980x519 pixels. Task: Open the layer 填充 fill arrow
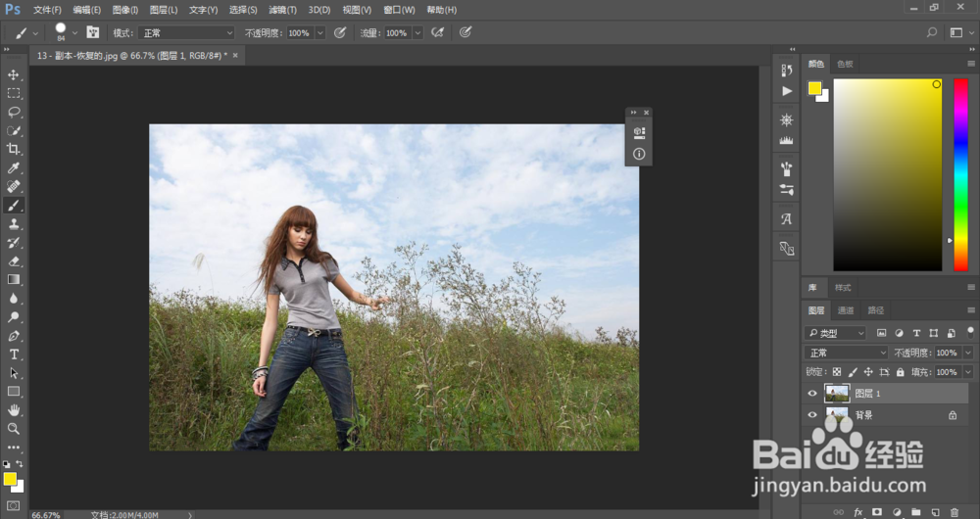click(x=968, y=372)
